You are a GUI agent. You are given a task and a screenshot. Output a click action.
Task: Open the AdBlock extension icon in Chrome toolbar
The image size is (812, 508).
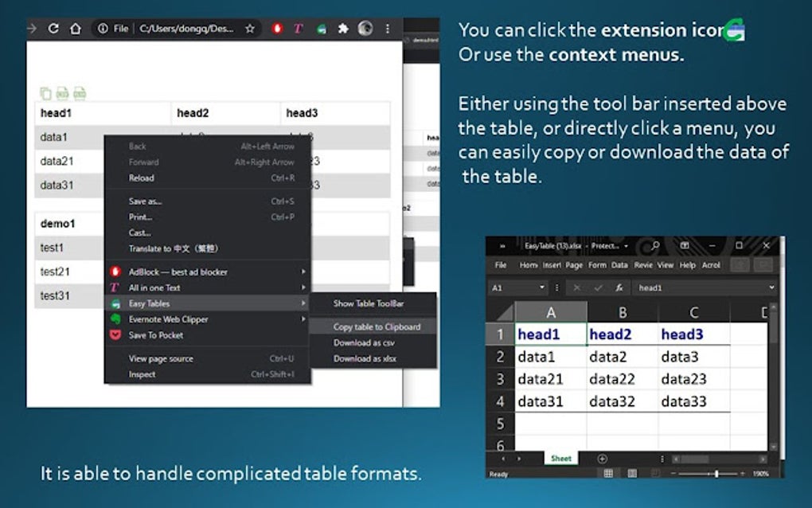click(277, 28)
